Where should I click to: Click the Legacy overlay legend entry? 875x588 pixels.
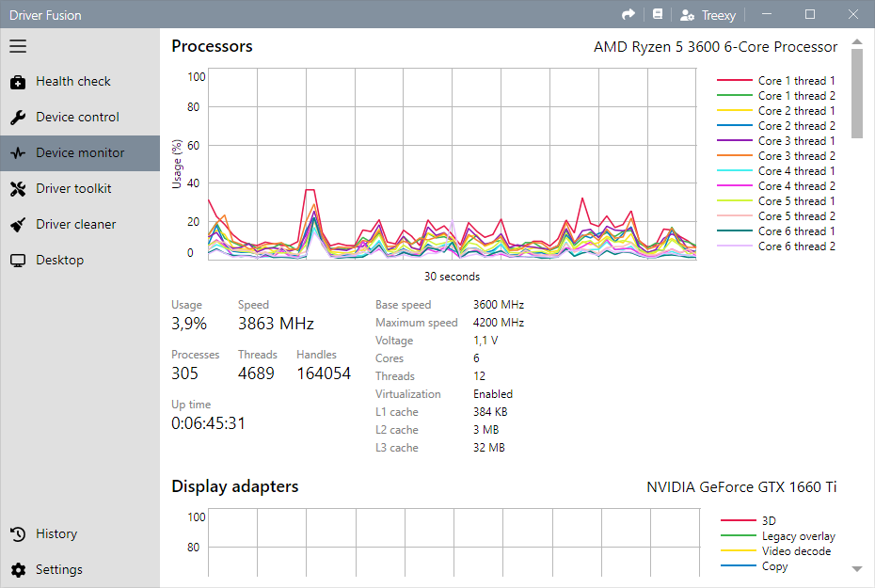coord(778,536)
